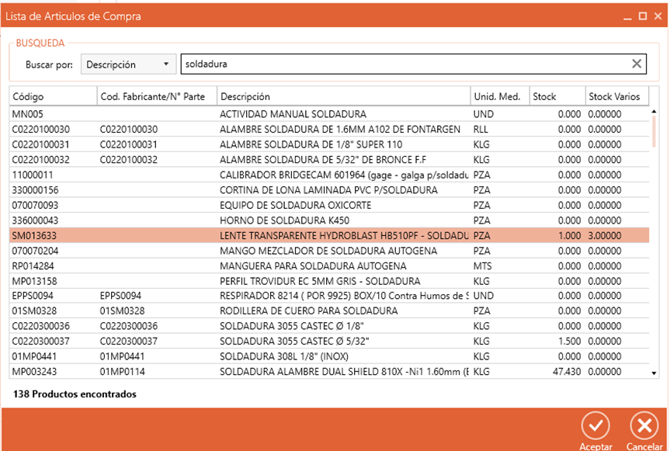
Task: Select SOLDADURA 3055 CASTEC Ø 1/8" row
Action: click(x=329, y=326)
